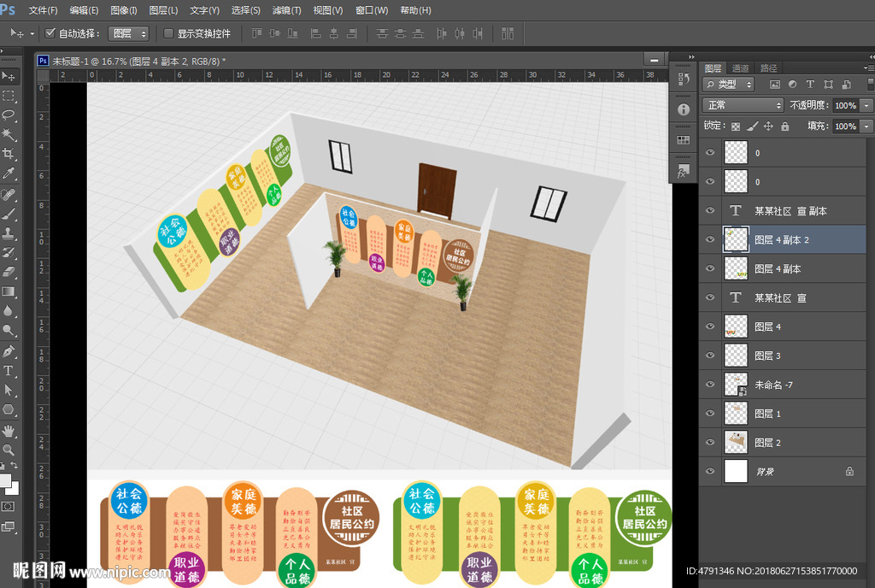Select the Dodge tool
The height and width of the screenshot is (588, 875).
coord(9,330)
